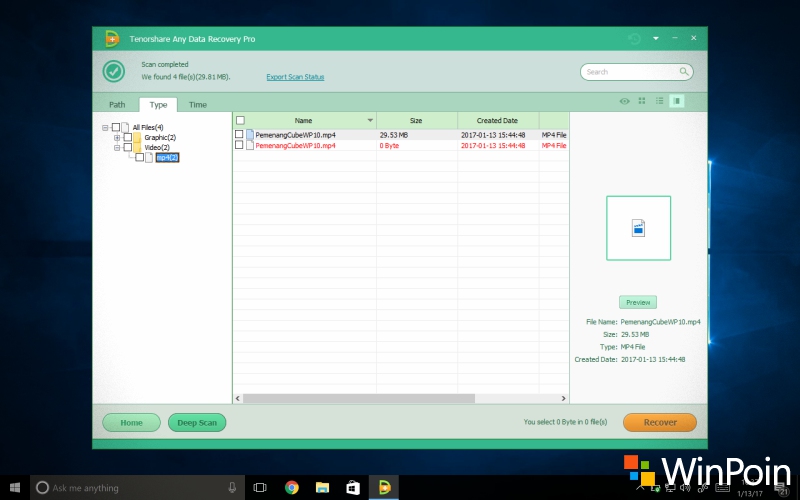Screen dimensions: 800x500
Task: Check the 29.53 MB PemenangCubeWP10.mp4 row checkbox
Action: [x=239, y=134]
